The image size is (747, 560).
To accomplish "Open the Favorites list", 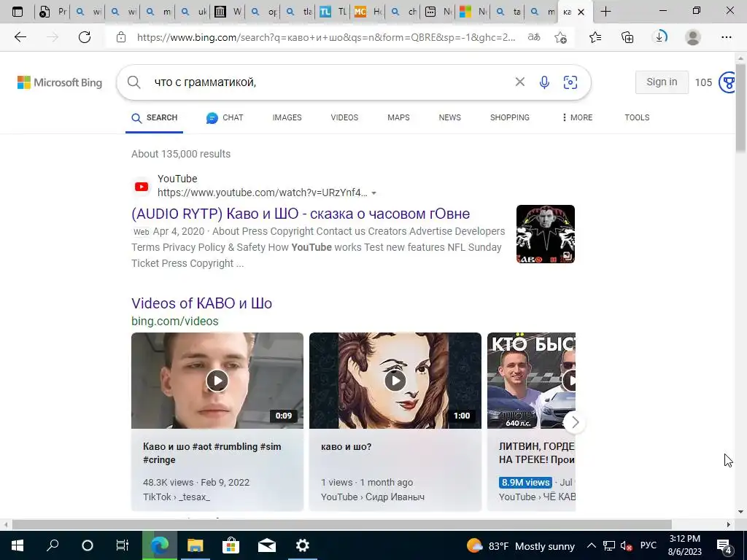I will click(x=595, y=37).
